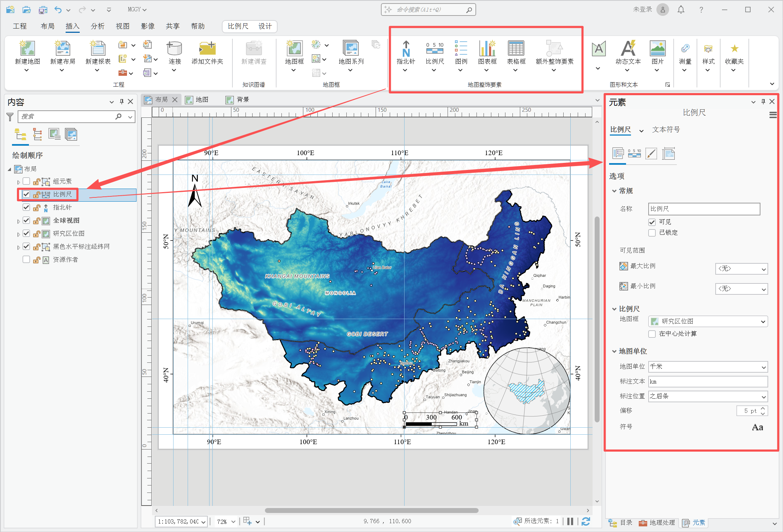Click the refresh icon in status bar
This screenshot has width=783, height=532.
[x=585, y=521]
